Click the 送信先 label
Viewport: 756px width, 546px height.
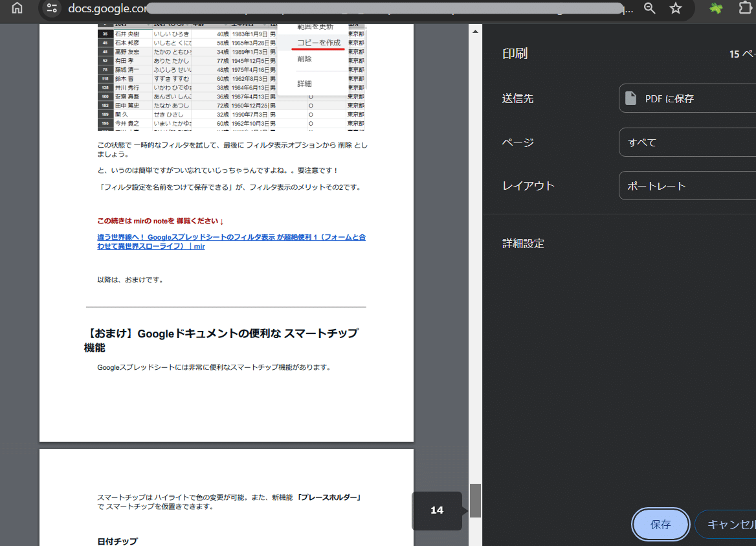click(518, 98)
